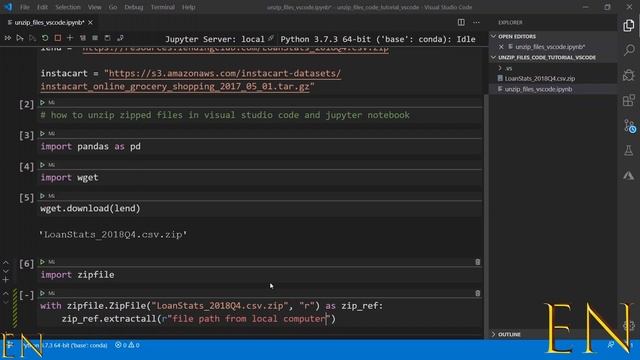This screenshot has height=360, width=640.
Task: Run cell 5 wget.download
Action: point(42,196)
